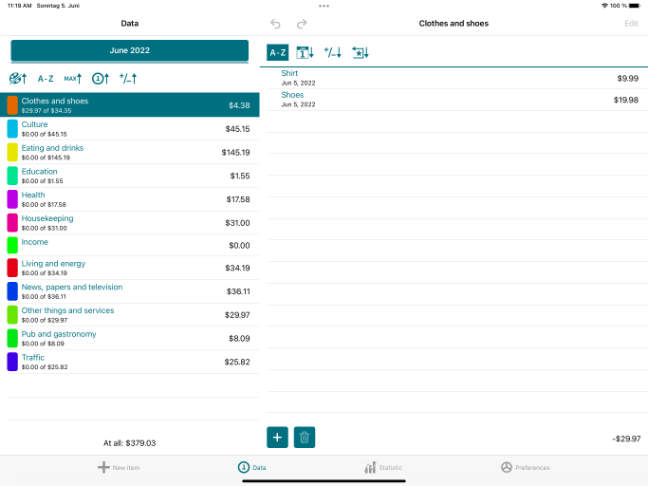This screenshot has width=648, height=486.
Task: Click the red Living and energy swatch
Action: (x=12, y=268)
